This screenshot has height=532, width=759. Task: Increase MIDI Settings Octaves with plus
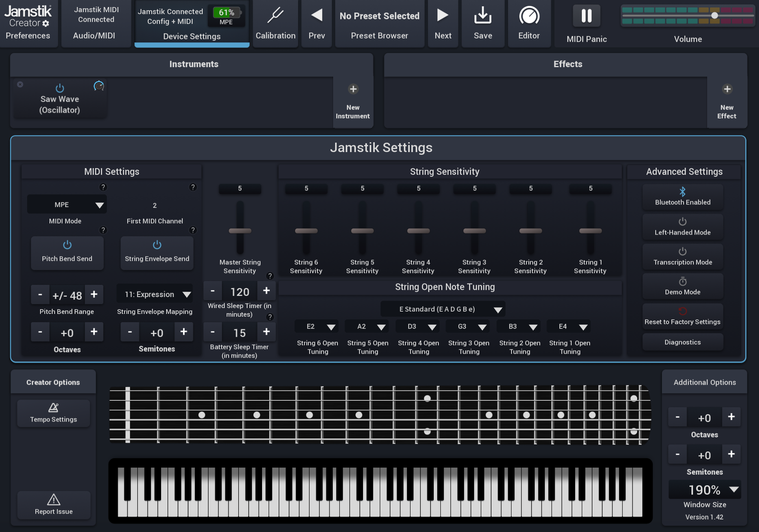click(x=94, y=332)
